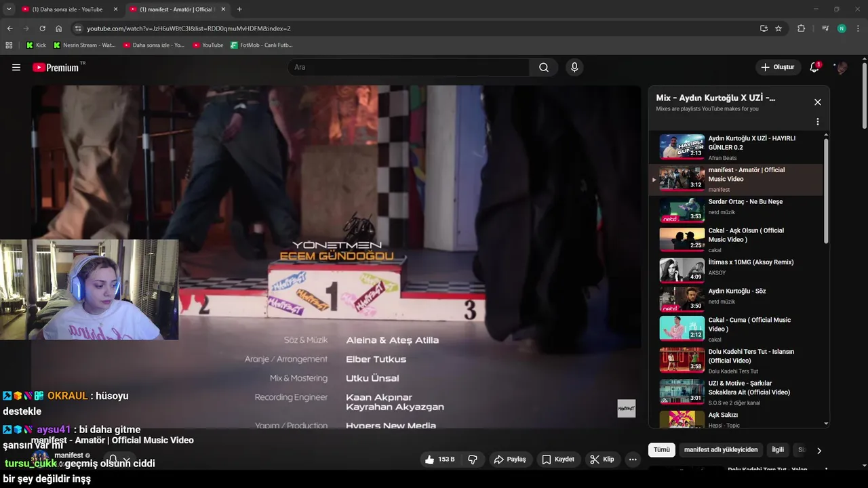This screenshot has height=488, width=868.
Task: Click the Kaydet save button
Action: (x=558, y=459)
